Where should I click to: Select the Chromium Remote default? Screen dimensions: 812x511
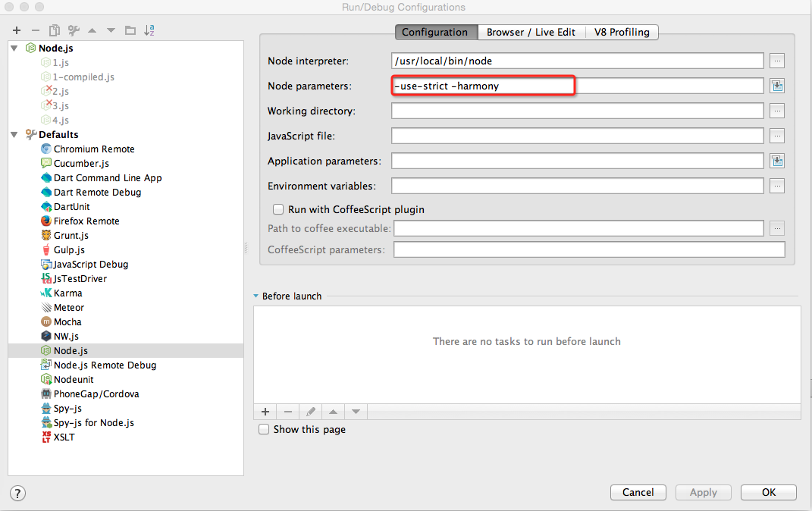(94, 149)
